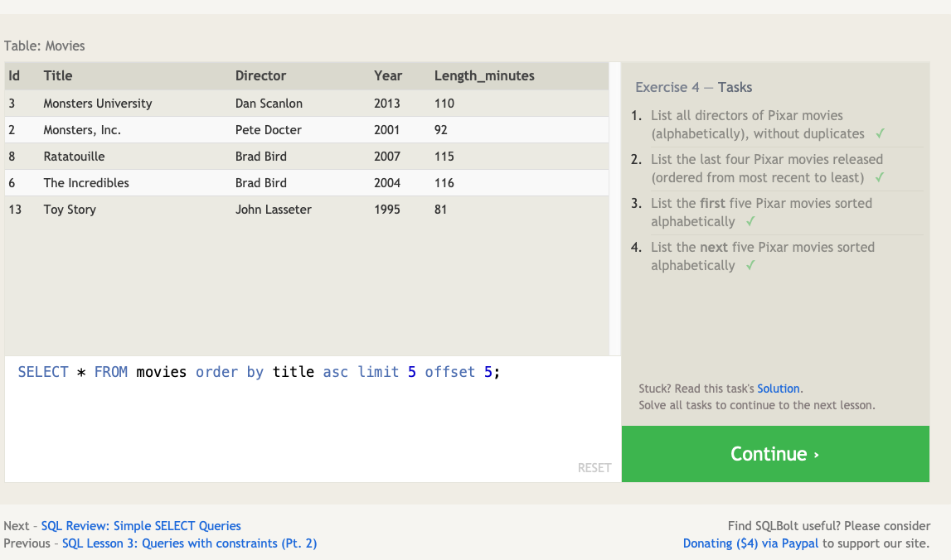This screenshot has height=560, width=951.
Task: Click inside the SQL query input field
Action: pyautogui.click(x=313, y=419)
